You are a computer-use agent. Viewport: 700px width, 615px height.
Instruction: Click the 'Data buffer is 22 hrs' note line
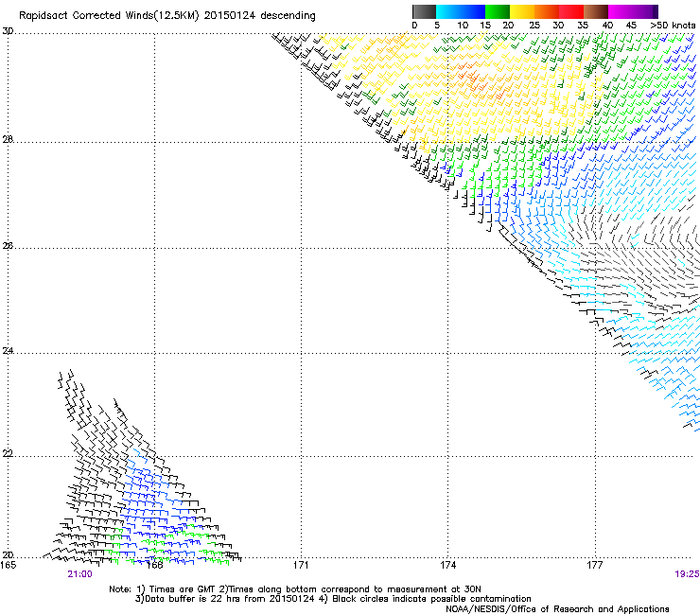coord(333,599)
